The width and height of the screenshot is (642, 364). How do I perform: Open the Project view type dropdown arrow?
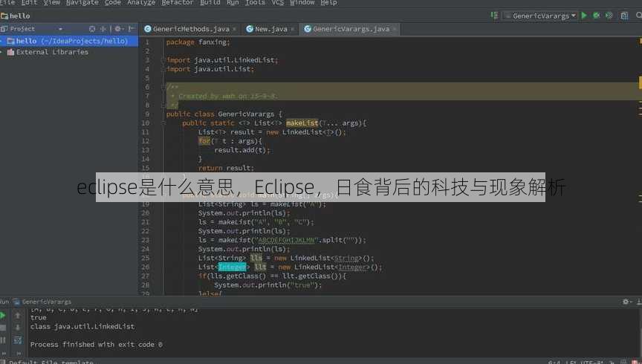click(x=61, y=29)
